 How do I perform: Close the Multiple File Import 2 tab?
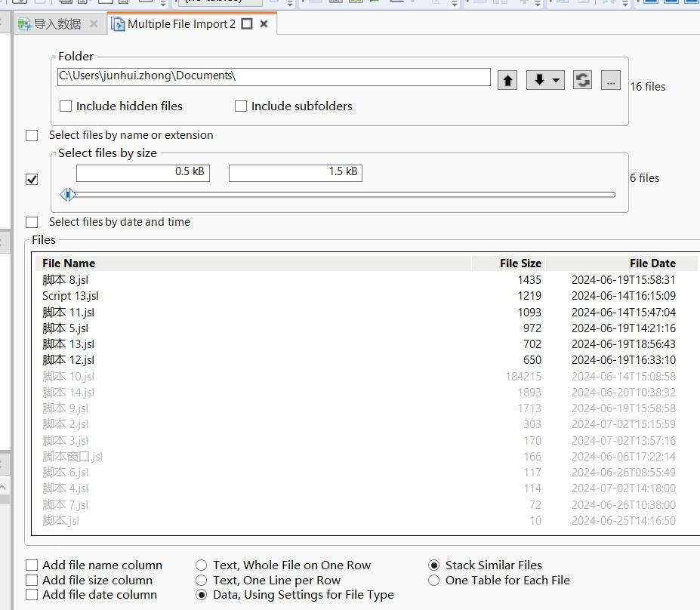click(264, 24)
